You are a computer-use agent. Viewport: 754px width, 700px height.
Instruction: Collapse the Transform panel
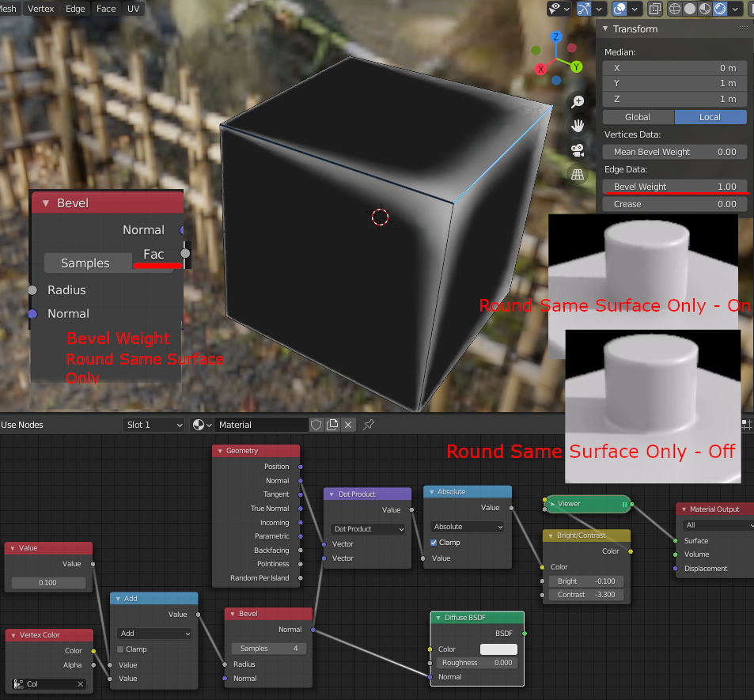605,28
